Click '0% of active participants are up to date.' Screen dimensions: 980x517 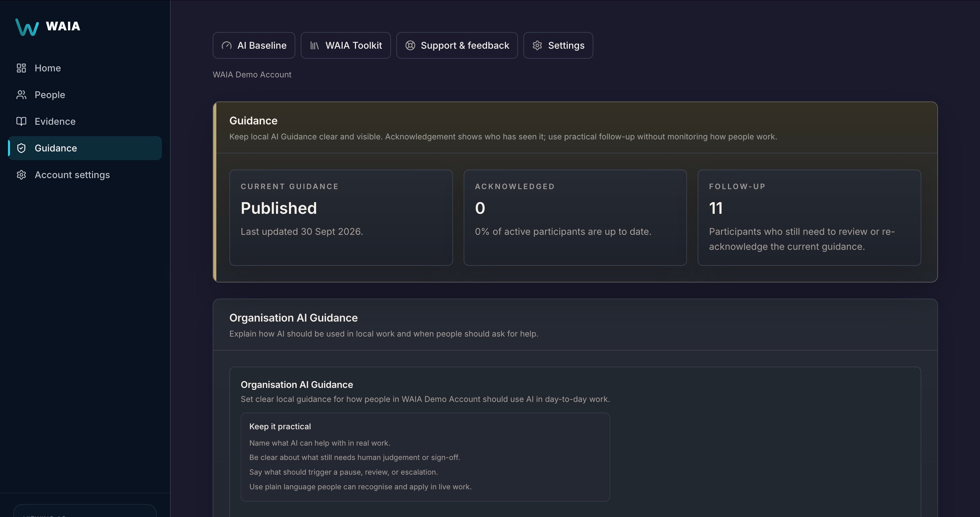(x=563, y=231)
